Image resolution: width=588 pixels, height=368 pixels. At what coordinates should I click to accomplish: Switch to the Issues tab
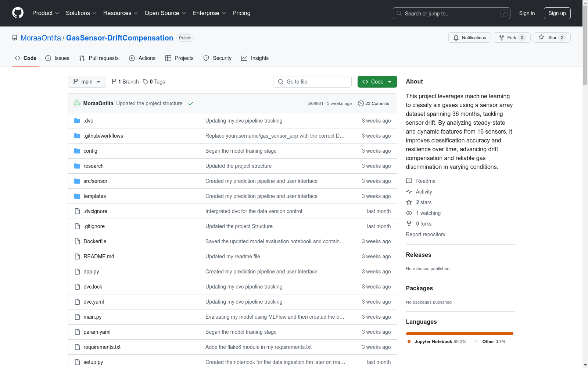click(57, 58)
